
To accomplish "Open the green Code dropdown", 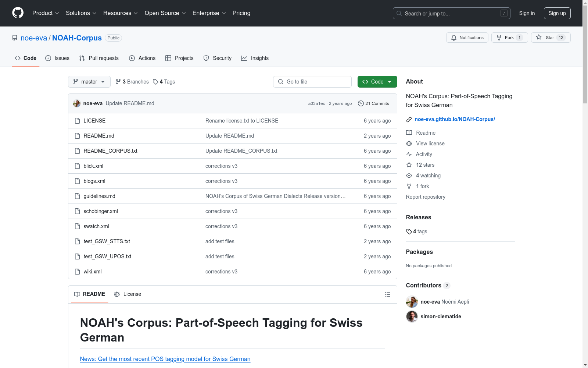I will pyautogui.click(x=377, y=82).
